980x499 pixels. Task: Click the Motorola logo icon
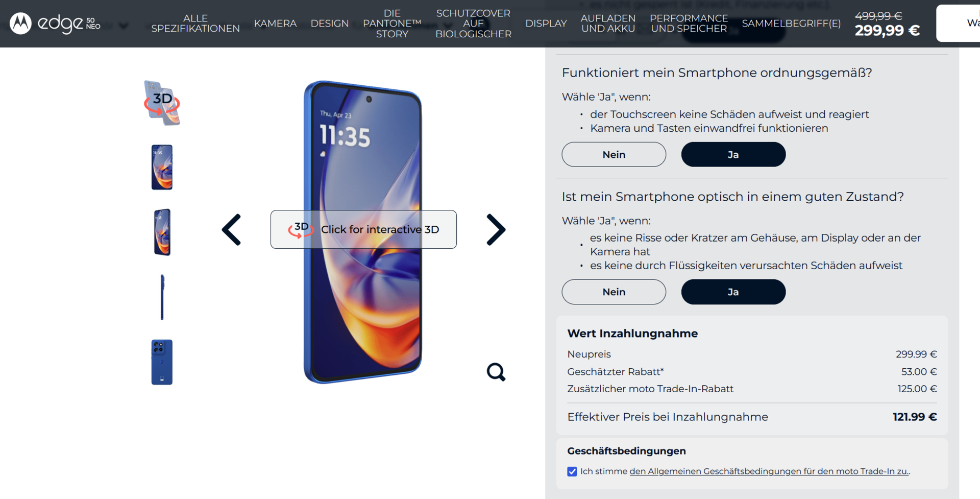(21, 23)
